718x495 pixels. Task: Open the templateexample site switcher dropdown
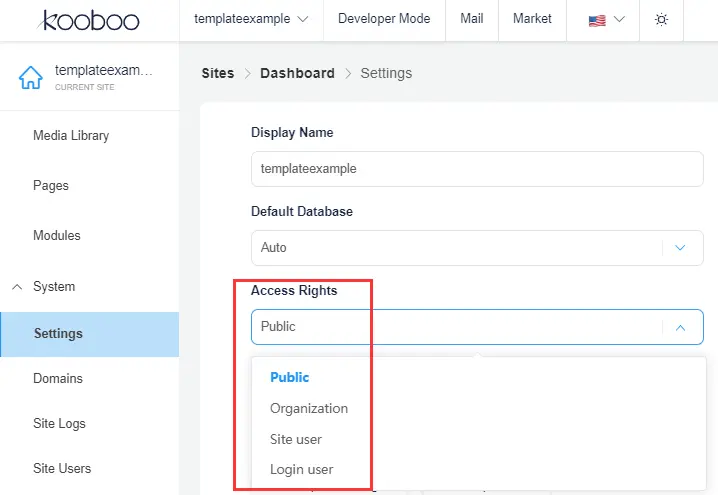coord(251,19)
